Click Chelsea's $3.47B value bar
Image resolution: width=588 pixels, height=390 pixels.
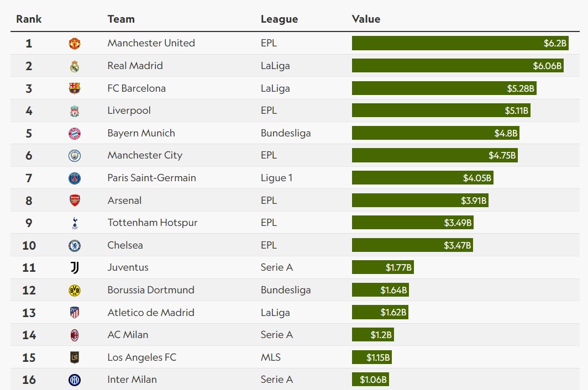click(x=412, y=245)
